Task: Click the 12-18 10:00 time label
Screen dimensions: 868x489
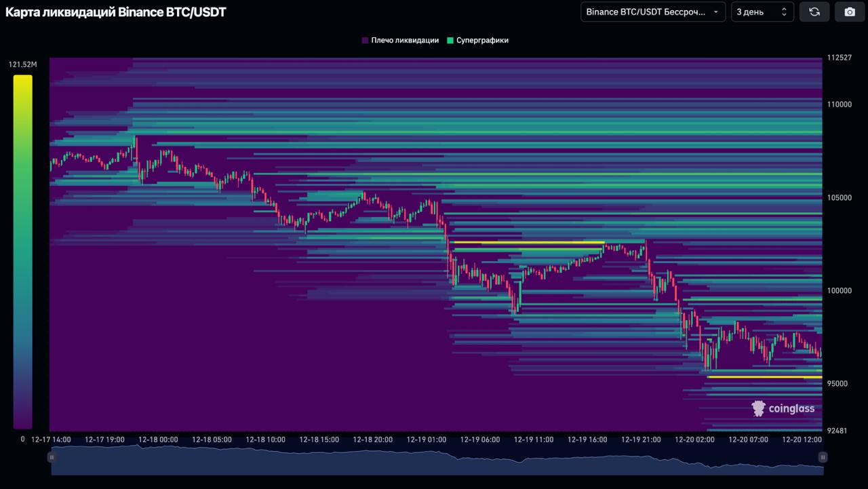Action: tap(265, 439)
